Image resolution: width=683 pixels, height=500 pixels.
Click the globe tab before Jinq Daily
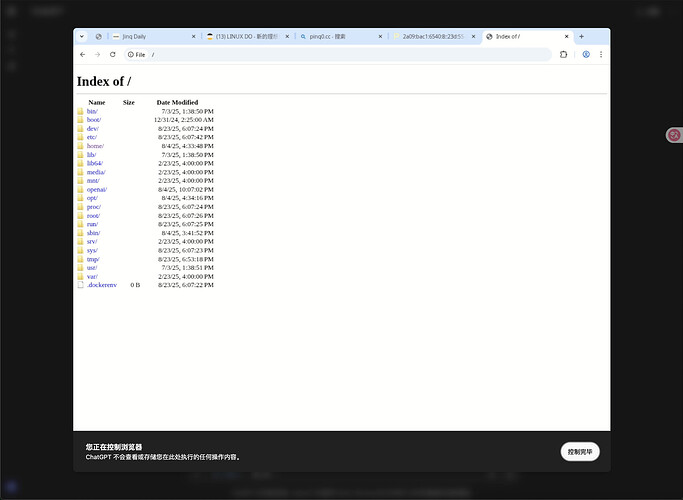click(x=98, y=37)
